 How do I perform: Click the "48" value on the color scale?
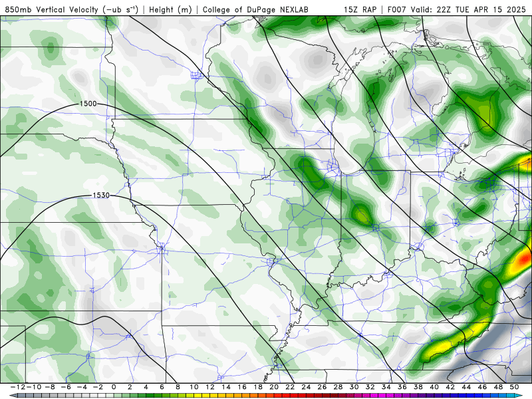point(498,387)
